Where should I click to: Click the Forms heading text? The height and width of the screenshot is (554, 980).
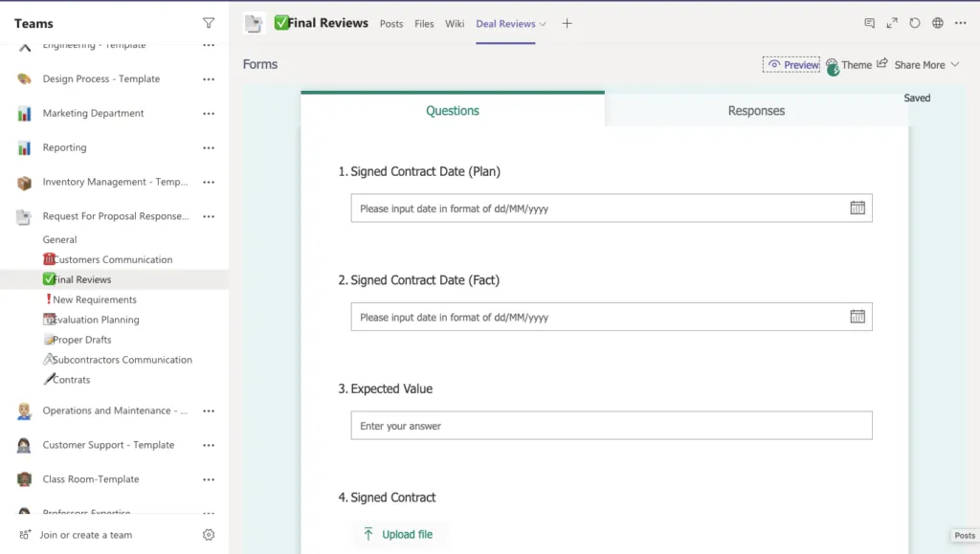pos(260,64)
